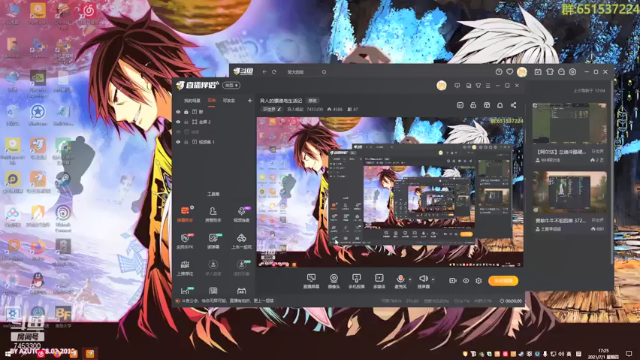
Task: Open the heart follow list in Douyu window
Action: coord(510,72)
